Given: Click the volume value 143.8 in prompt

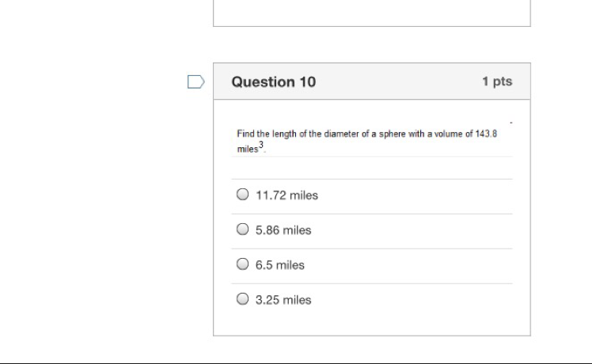Looking at the screenshot, I should click(x=486, y=134).
